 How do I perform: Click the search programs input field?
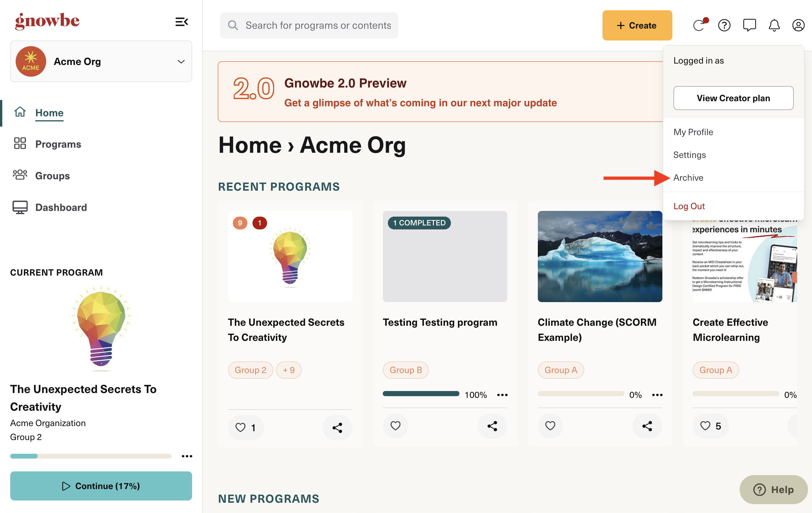309,25
